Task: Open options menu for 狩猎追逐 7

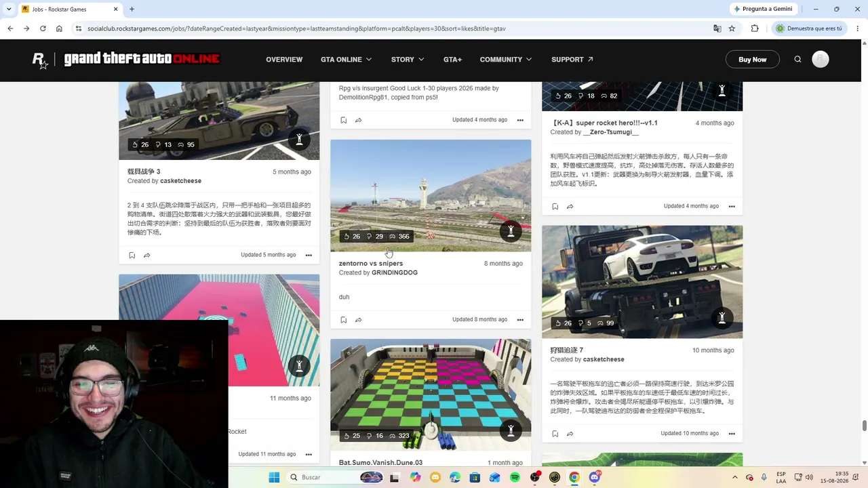Action: [732, 434]
